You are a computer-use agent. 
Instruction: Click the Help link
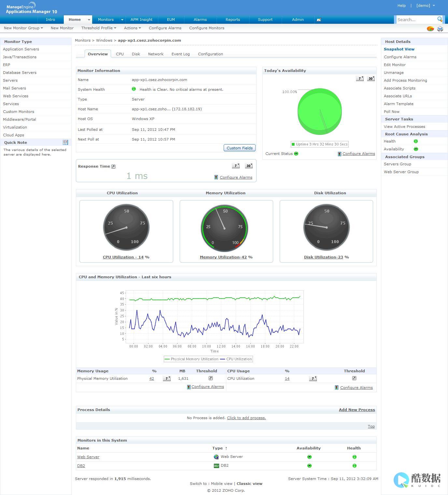coord(401,6)
